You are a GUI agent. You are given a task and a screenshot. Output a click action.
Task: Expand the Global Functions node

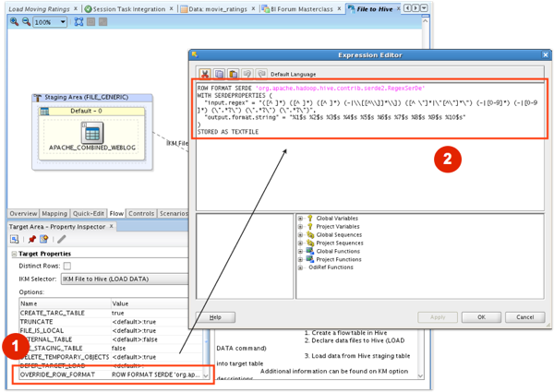coord(300,251)
